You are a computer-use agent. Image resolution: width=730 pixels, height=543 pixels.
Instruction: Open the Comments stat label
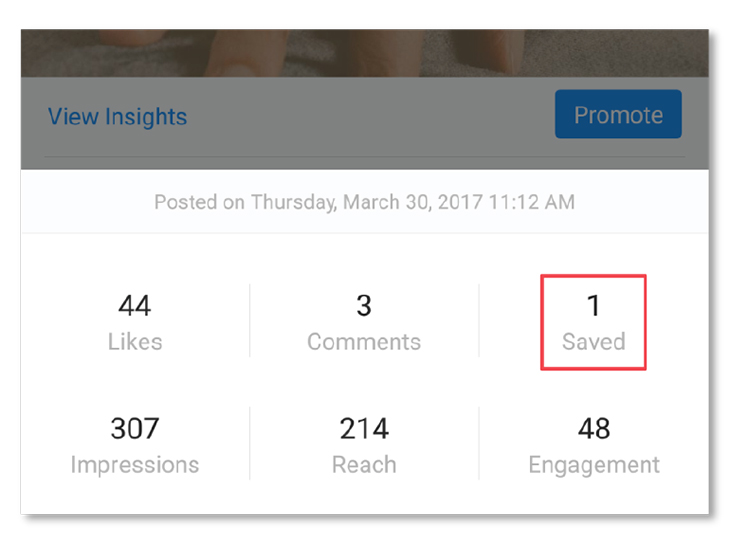[x=364, y=342]
